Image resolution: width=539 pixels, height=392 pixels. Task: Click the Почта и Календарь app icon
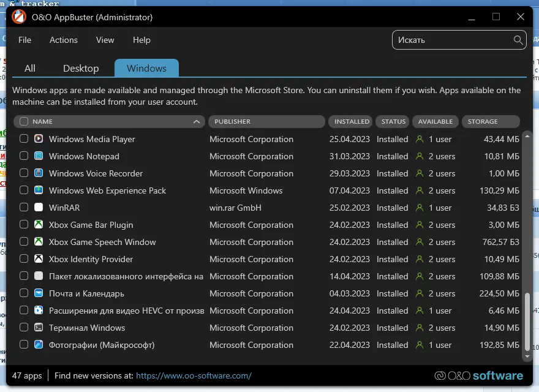[x=39, y=293]
